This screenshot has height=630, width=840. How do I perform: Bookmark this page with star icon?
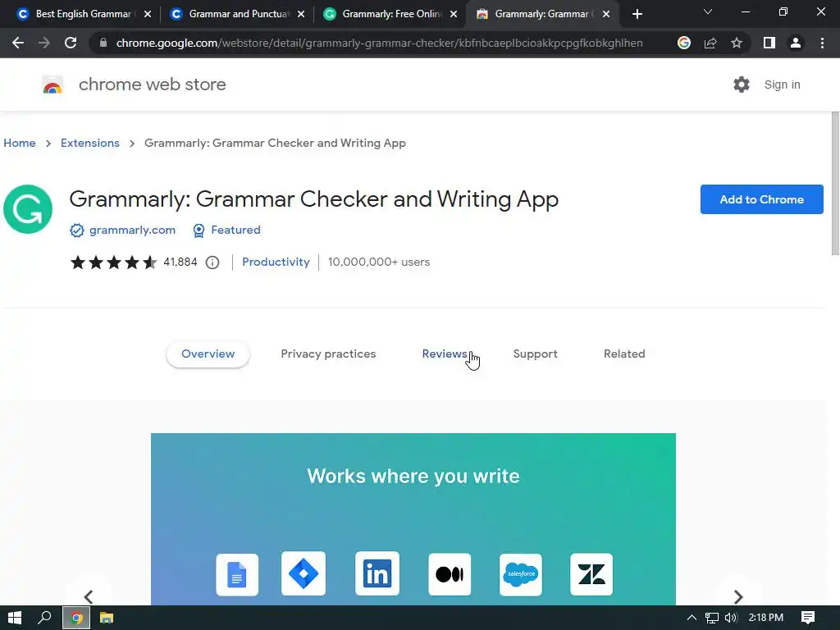[x=737, y=43]
